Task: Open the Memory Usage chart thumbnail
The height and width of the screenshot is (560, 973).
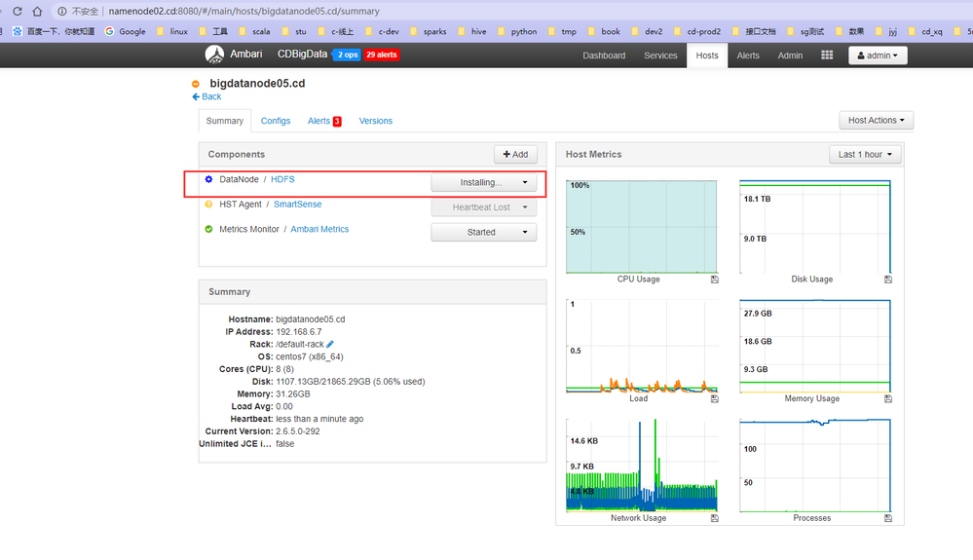Action: coord(815,348)
